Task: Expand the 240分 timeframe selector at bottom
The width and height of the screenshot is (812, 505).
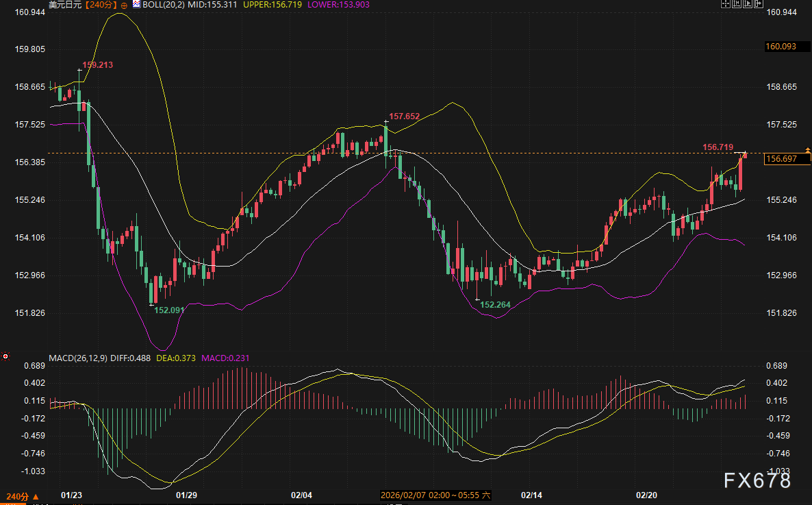Action: 19,495
